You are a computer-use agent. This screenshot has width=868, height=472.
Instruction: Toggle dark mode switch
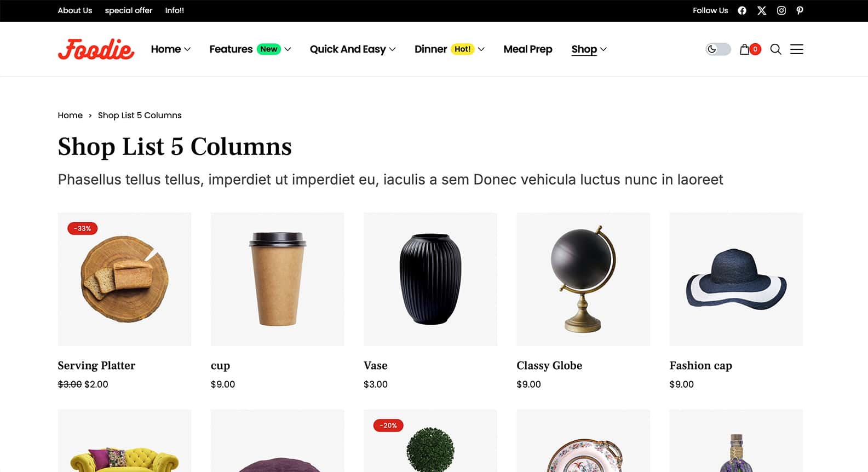[x=718, y=49]
